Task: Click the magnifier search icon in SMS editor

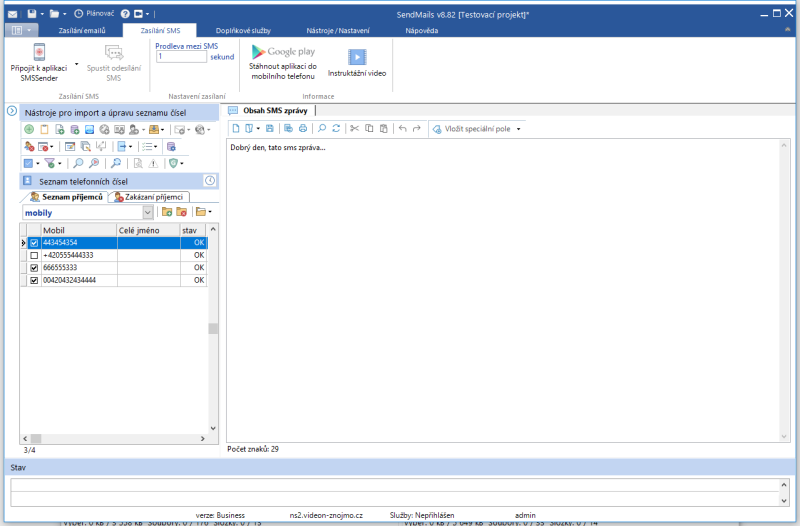Action: 322,129
